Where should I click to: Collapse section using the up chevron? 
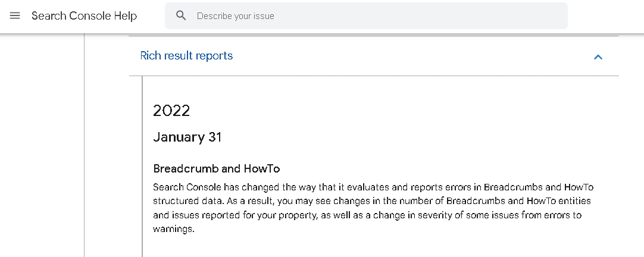[598, 57]
